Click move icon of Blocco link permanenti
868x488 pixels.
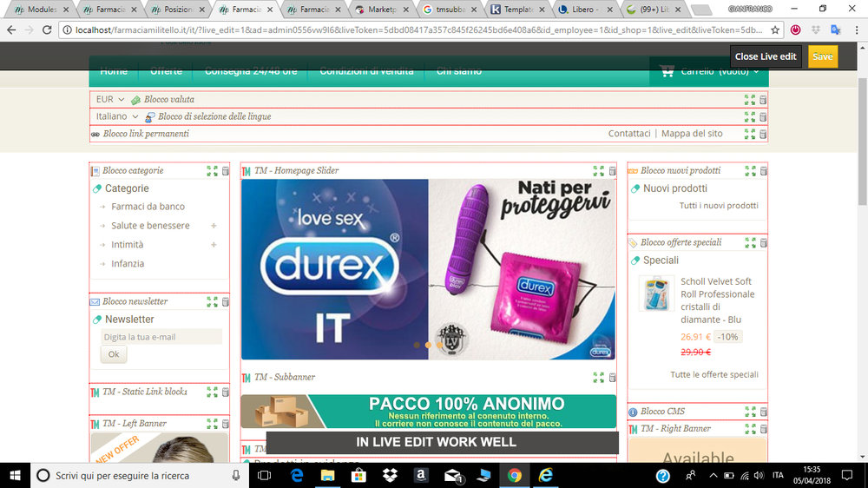coord(750,134)
